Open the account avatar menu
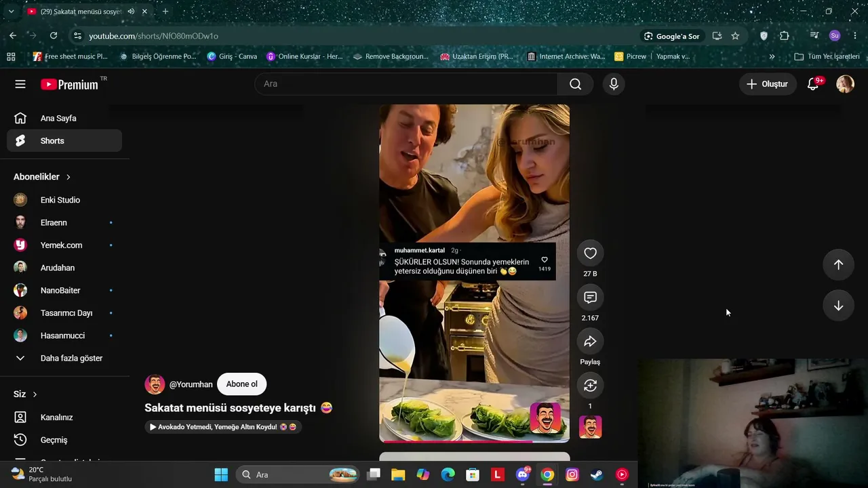The image size is (868, 488). coord(845,84)
